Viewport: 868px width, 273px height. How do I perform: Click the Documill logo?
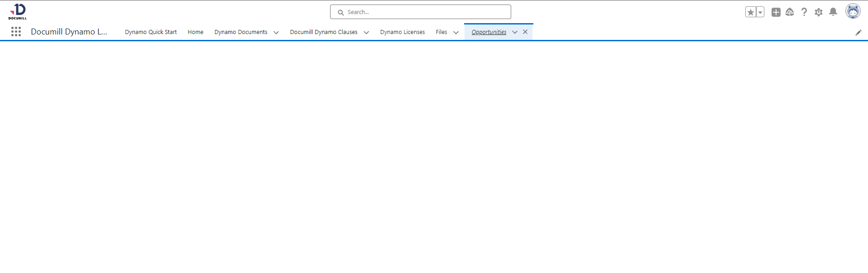18,11
